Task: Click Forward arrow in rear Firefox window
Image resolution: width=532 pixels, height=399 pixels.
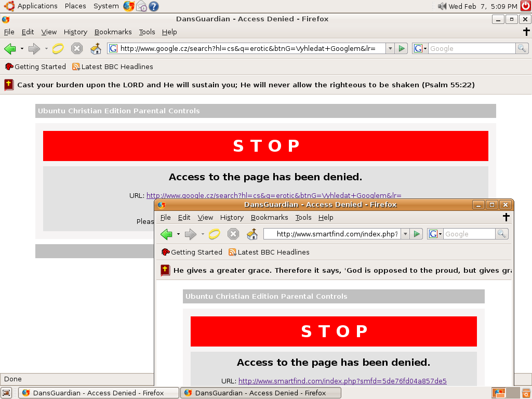Action: point(34,49)
